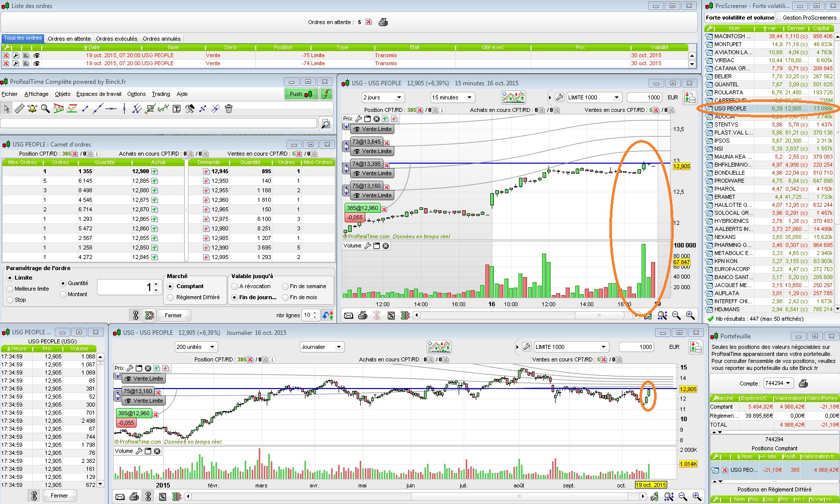The width and height of the screenshot is (840, 504).
Task: Send the 15 minutes chart by envelope icon
Action: click(348, 315)
